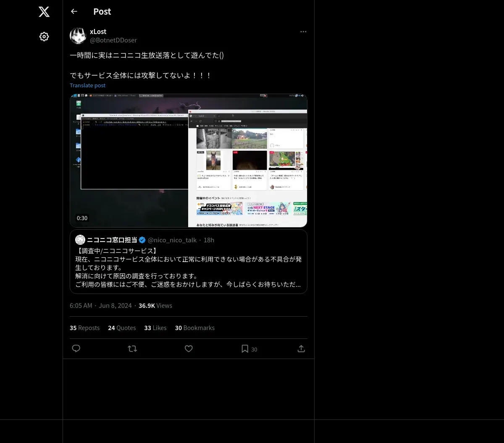Go back with the arrow icon
This screenshot has height=443, width=504.
[x=74, y=11]
